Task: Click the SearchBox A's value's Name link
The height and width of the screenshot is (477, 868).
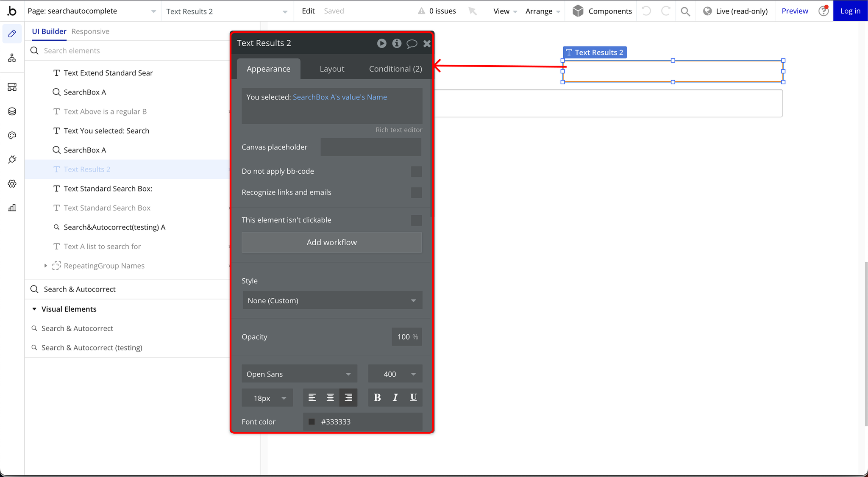Action: (x=339, y=96)
